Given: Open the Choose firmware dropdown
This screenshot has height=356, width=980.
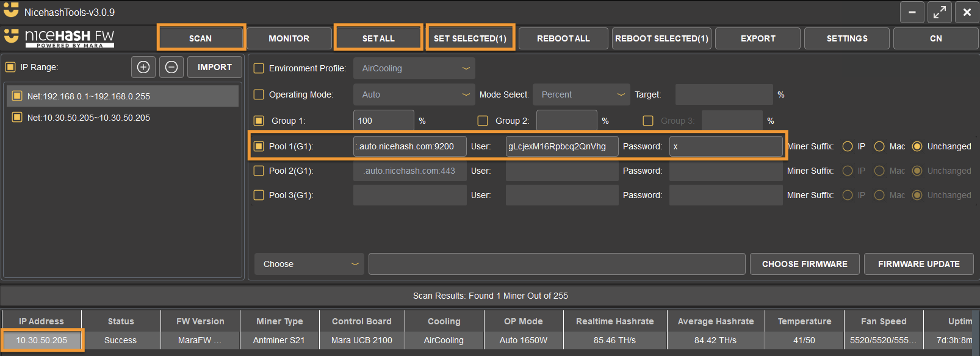Looking at the screenshot, I should pyautogui.click(x=309, y=264).
